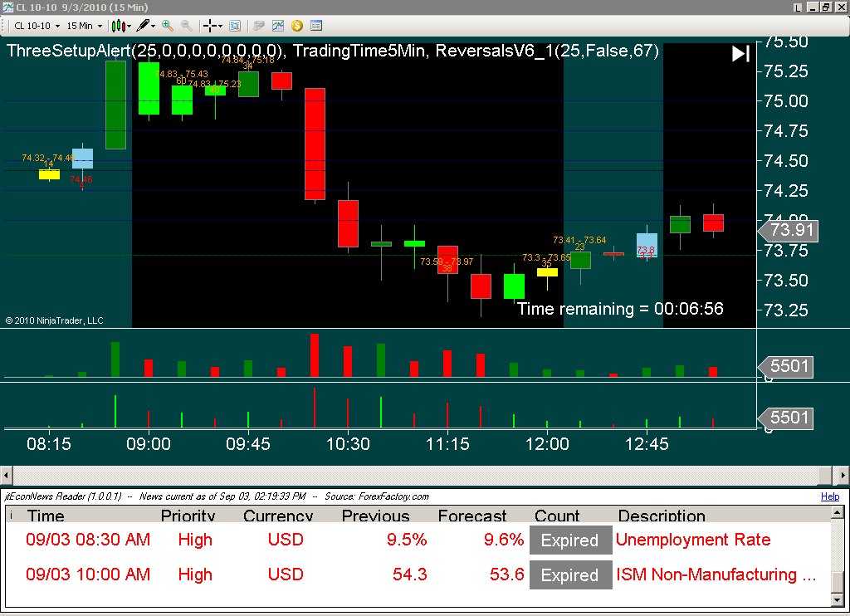Click news list scrollbar down arrow
Viewport: 850px width, 616px height.
(x=838, y=600)
